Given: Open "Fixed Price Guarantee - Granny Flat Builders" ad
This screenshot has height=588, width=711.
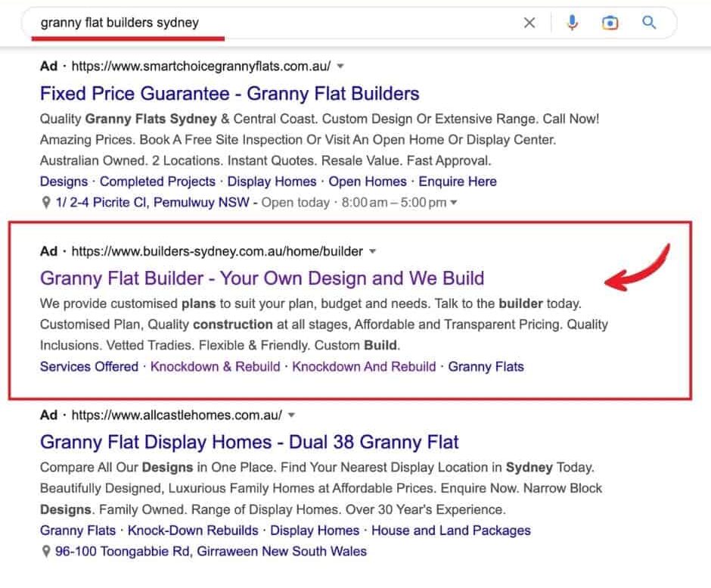Looking at the screenshot, I should tap(229, 94).
